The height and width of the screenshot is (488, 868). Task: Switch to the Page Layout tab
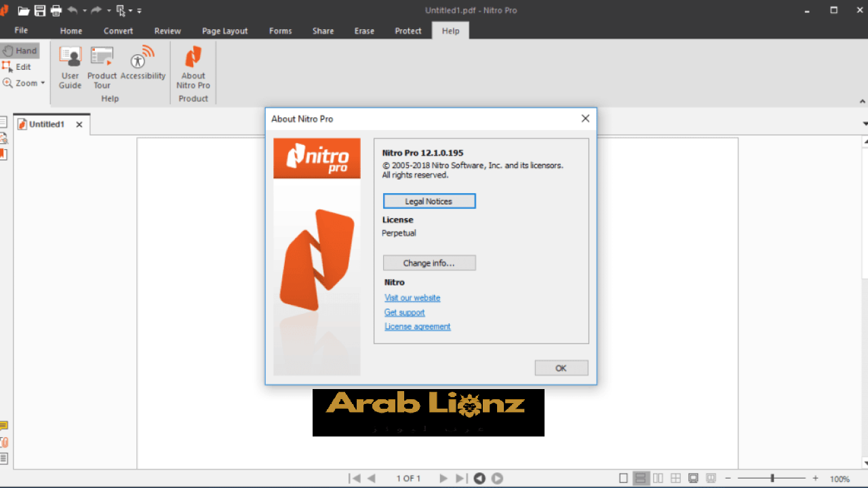click(x=225, y=31)
